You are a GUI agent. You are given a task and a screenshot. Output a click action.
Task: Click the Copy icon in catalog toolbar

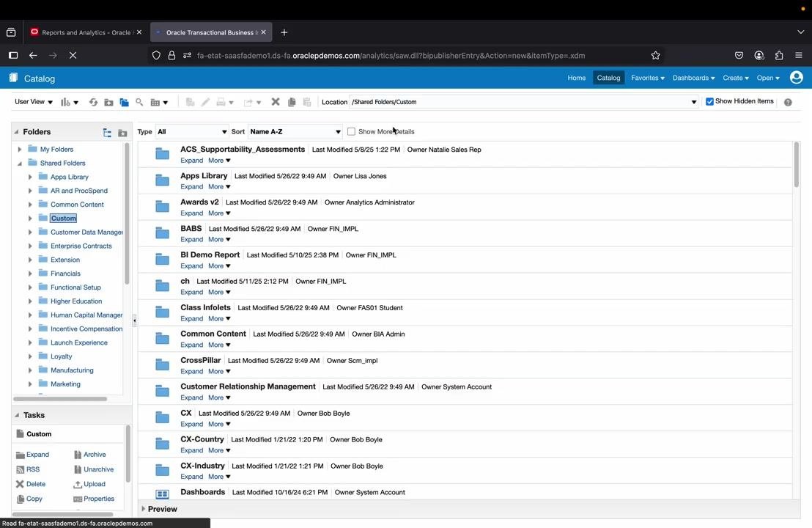[292, 102]
